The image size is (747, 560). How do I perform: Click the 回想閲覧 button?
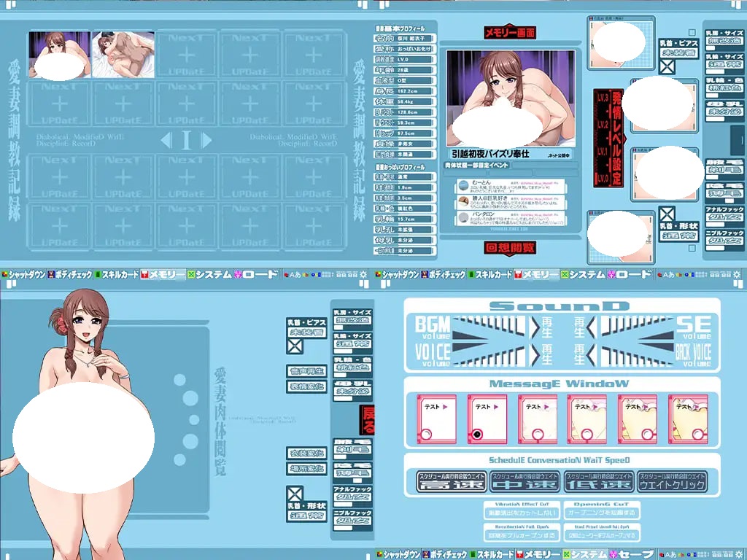[510, 247]
